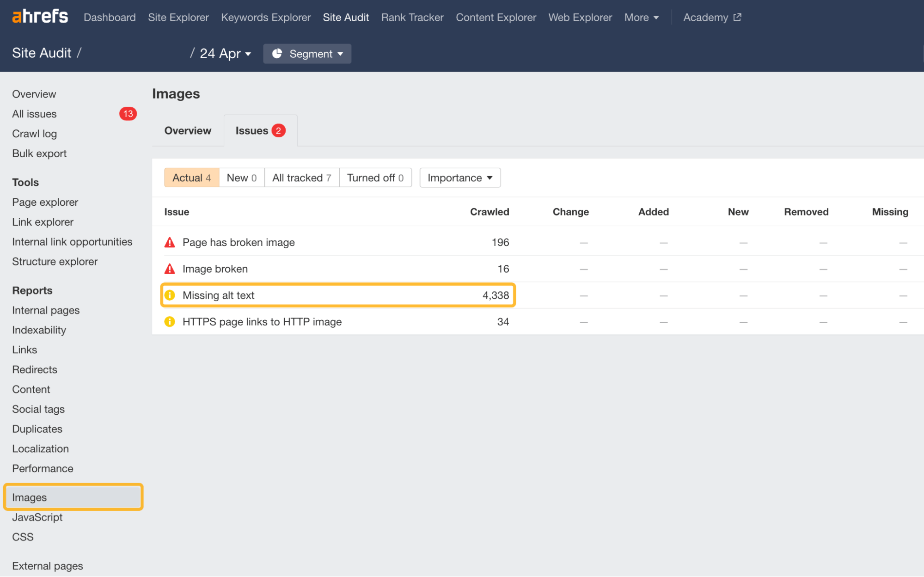This screenshot has width=924, height=577.
Task: Click the red 2 badge on the Issues tab
Action: 278,130
